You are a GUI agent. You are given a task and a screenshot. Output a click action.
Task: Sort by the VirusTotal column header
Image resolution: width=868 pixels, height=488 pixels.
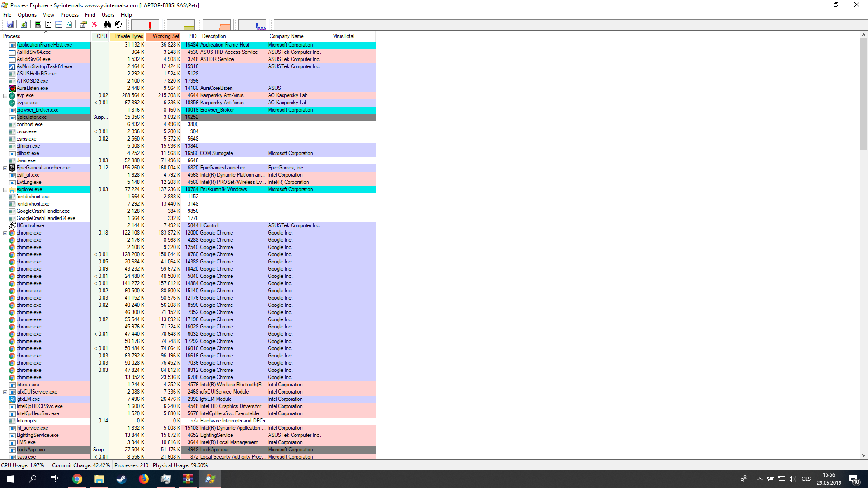pyautogui.click(x=353, y=36)
